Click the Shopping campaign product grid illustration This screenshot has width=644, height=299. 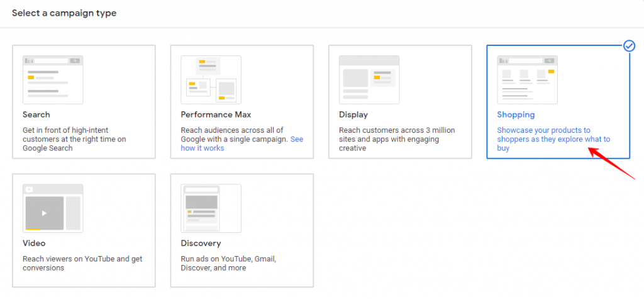coord(528,80)
